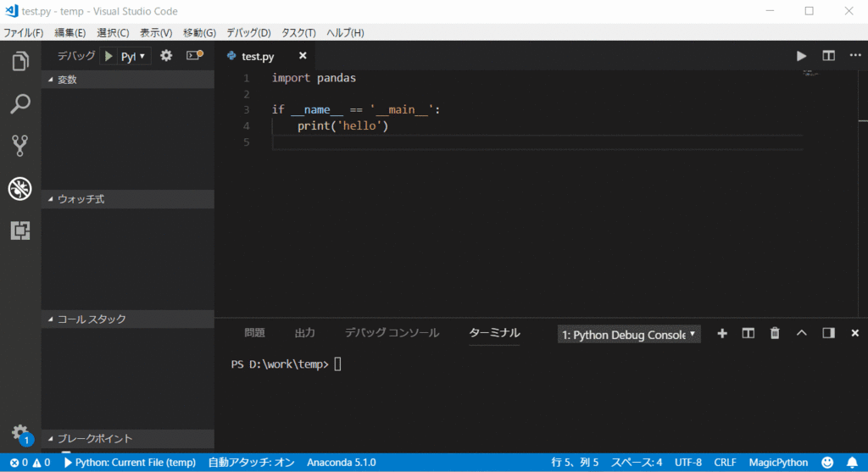
Task: Click Python: Current File (temp) in status bar
Action: coord(130,462)
